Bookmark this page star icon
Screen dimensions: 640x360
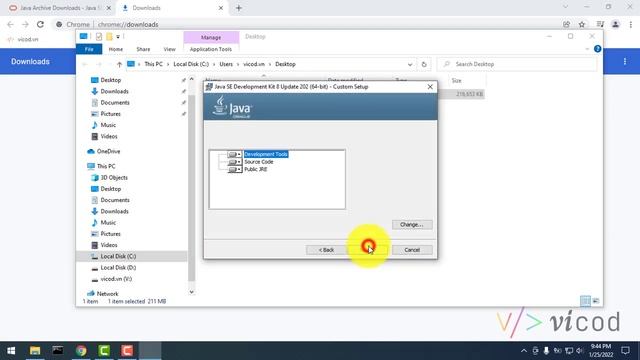pyautogui.click(x=582, y=24)
